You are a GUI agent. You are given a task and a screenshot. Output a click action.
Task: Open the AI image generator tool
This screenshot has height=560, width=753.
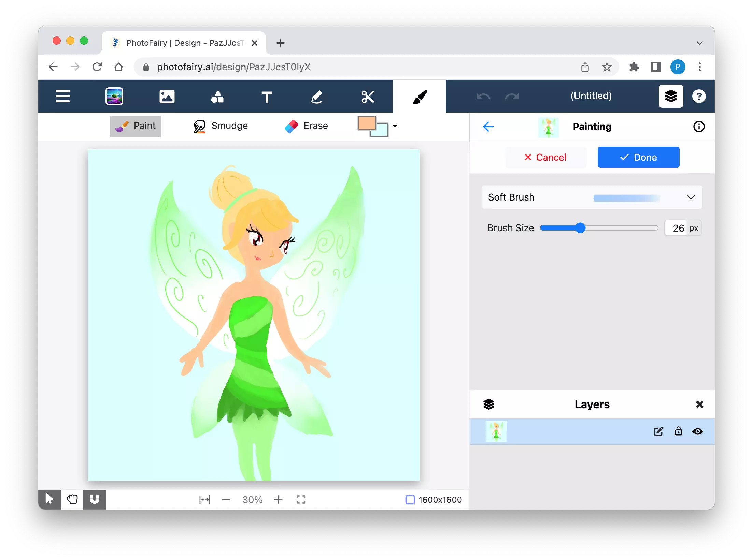point(114,96)
